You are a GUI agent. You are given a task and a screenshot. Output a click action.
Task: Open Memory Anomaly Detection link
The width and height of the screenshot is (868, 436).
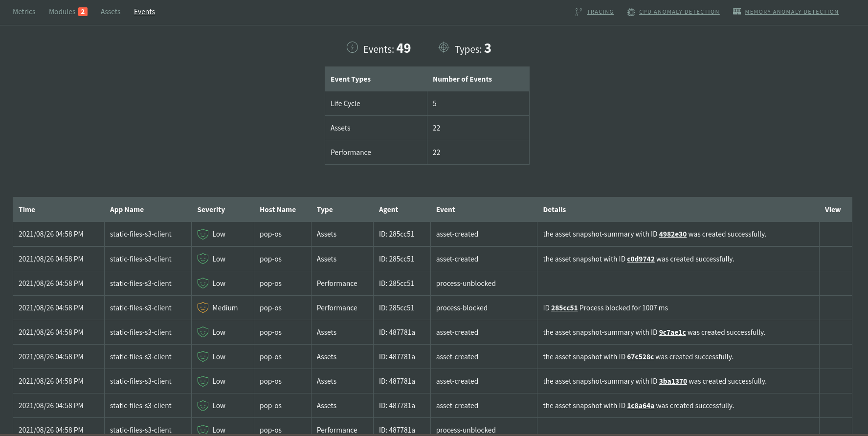792,12
